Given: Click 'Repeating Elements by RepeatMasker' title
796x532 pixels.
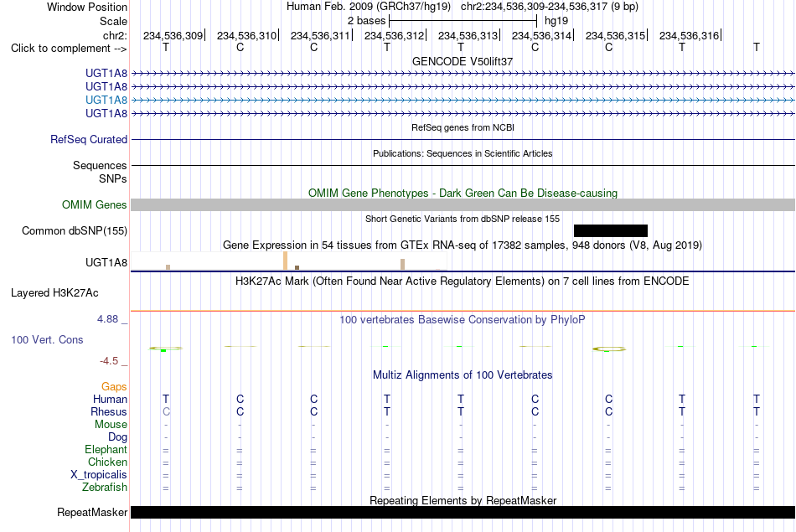Looking at the screenshot, I should 463,500.
